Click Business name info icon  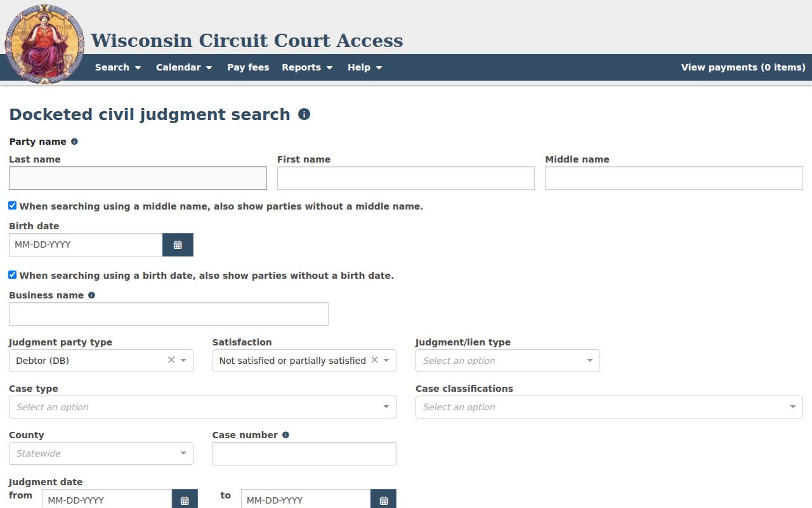pyautogui.click(x=91, y=295)
